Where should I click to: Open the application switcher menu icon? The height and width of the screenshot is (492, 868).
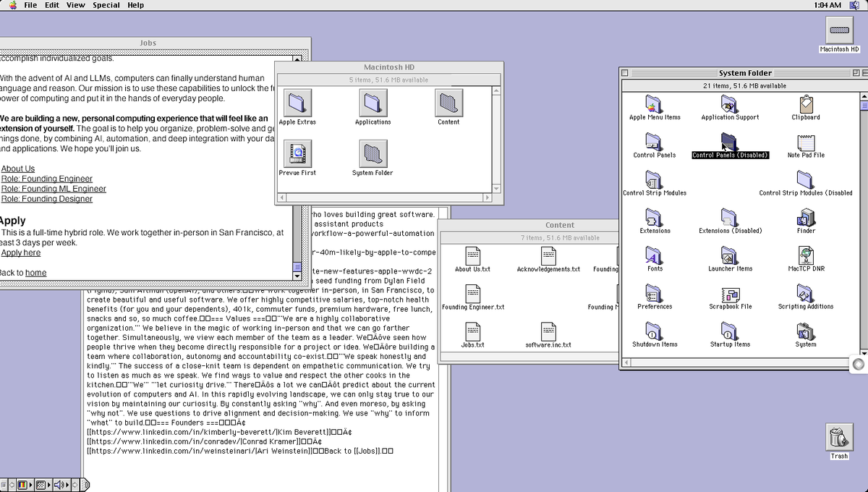pos(854,5)
